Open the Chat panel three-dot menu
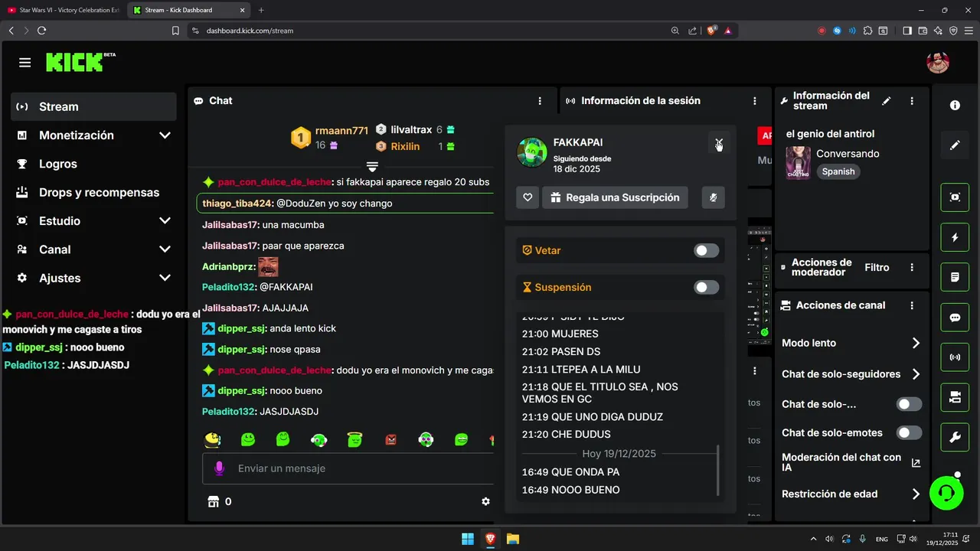 (540, 101)
